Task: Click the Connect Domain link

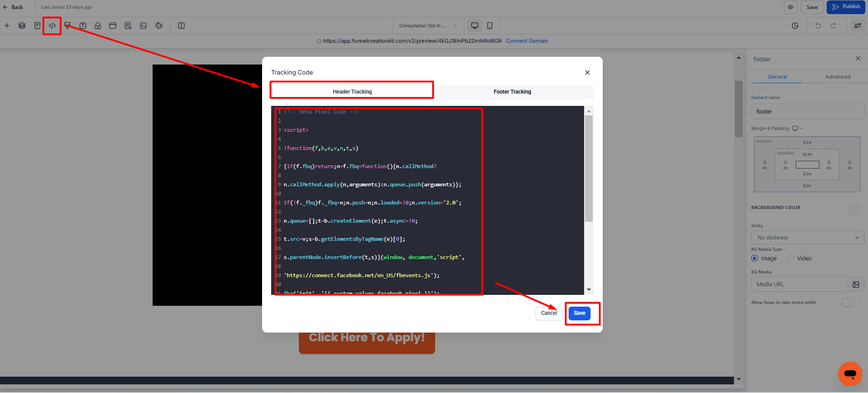Action: (x=527, y=41)
